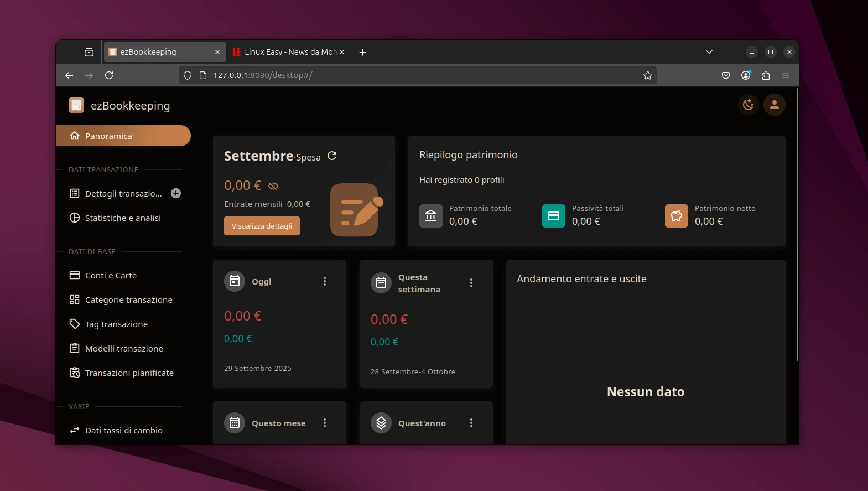Click the 28 Settembre-4 Ottobre range
The height and width of the screenshot is (491, 868).
[413, 371]
